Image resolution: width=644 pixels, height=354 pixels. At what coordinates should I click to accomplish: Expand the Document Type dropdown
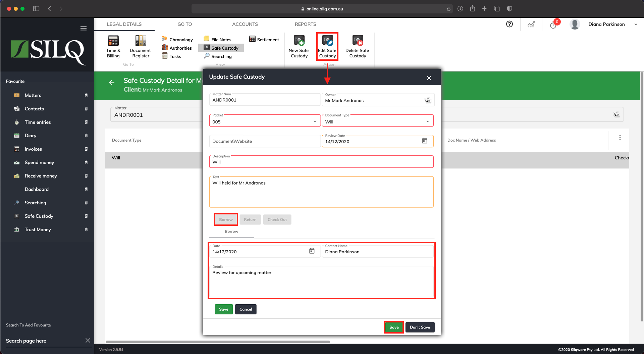click(427, 121)
